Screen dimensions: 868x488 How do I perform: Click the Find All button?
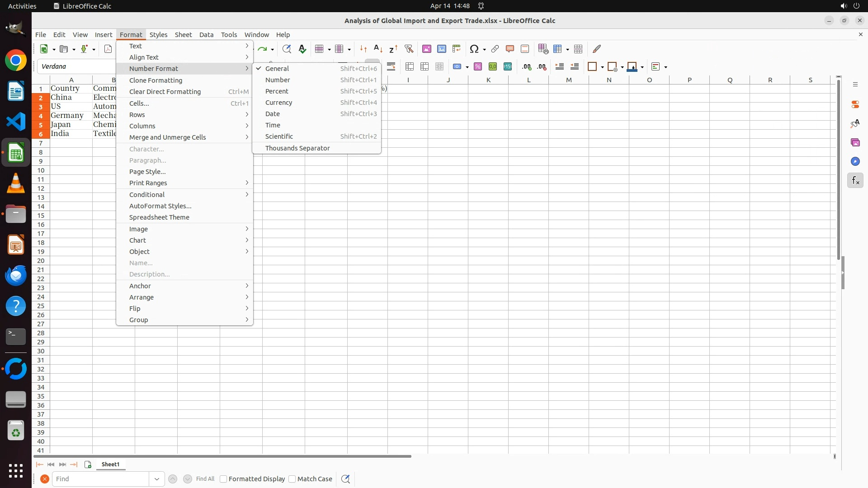coord(205,479)
